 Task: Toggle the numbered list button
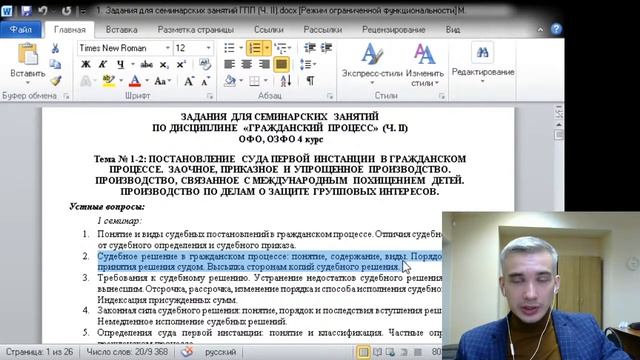(255, 48)
